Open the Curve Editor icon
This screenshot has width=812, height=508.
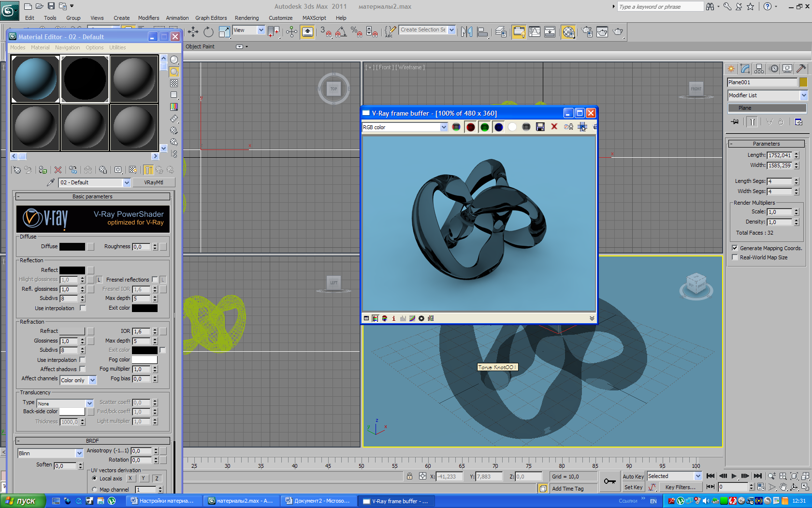click(x=535, y=32)
